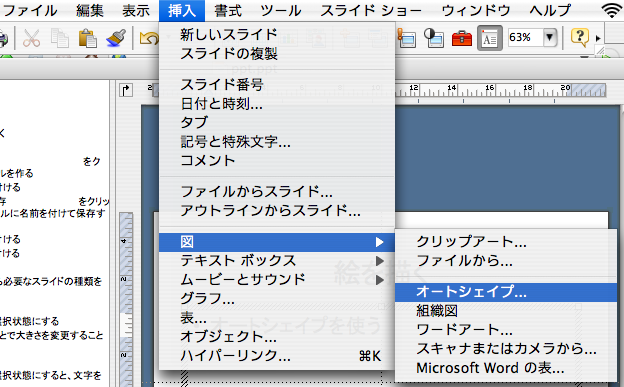624x387 pixels.
Task: Open the 書式 menu
Action: click(228, 10)
